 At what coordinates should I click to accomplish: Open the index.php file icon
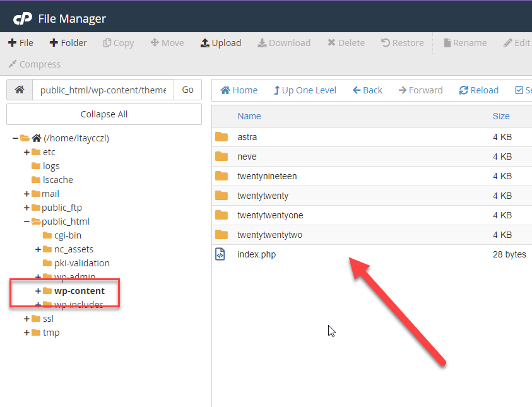220,254
